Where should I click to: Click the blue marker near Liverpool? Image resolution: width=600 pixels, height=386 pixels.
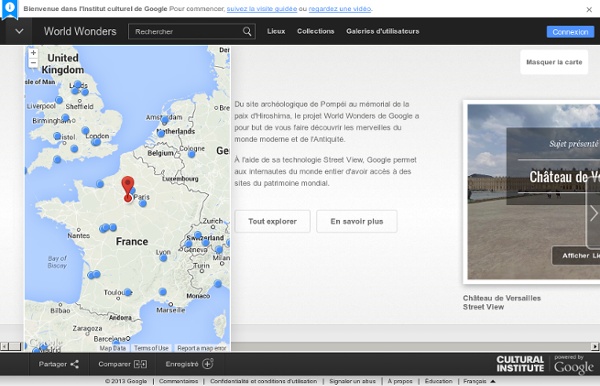pos(59,100)
